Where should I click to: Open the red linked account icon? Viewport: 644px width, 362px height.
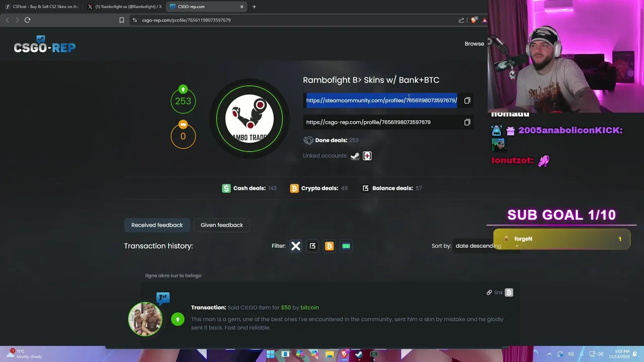click(x=367, y=156)
